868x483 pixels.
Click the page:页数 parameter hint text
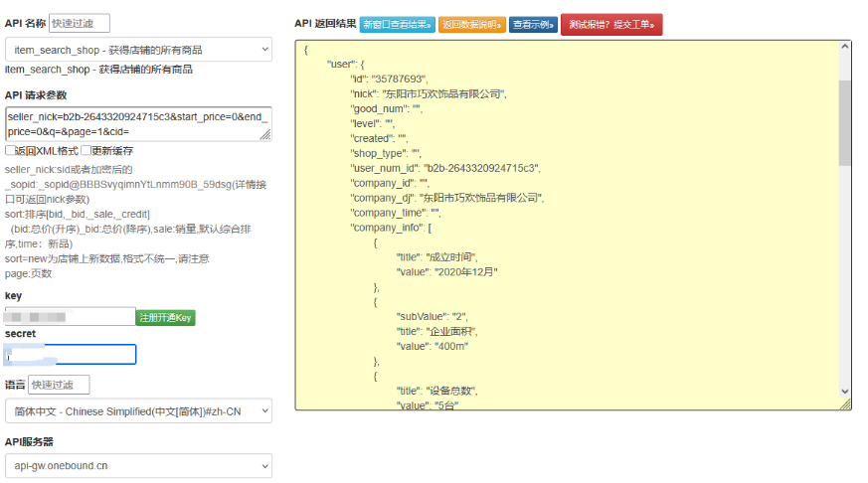pos(28,273)
